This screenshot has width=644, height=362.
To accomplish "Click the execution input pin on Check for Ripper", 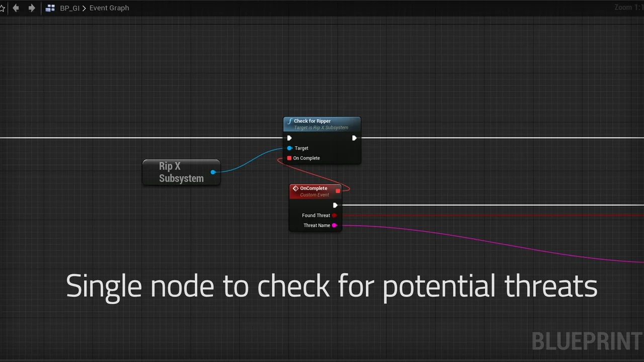I will (289, 138).
